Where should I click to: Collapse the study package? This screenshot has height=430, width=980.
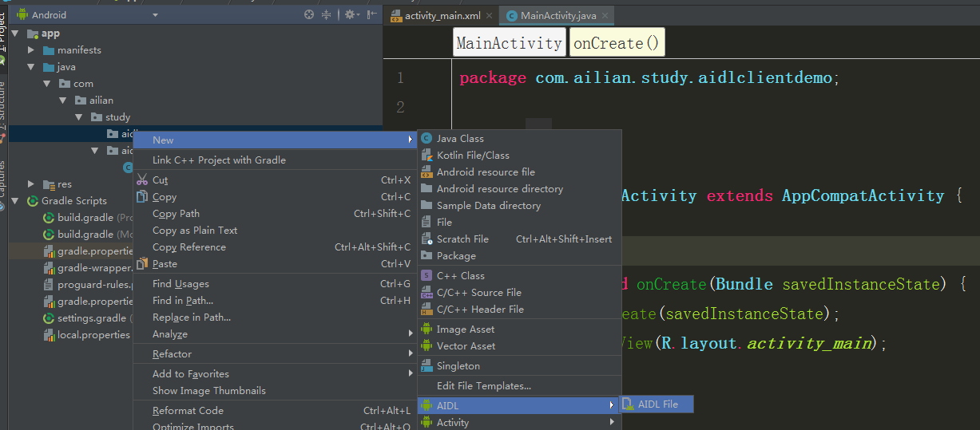pos(79,117)
